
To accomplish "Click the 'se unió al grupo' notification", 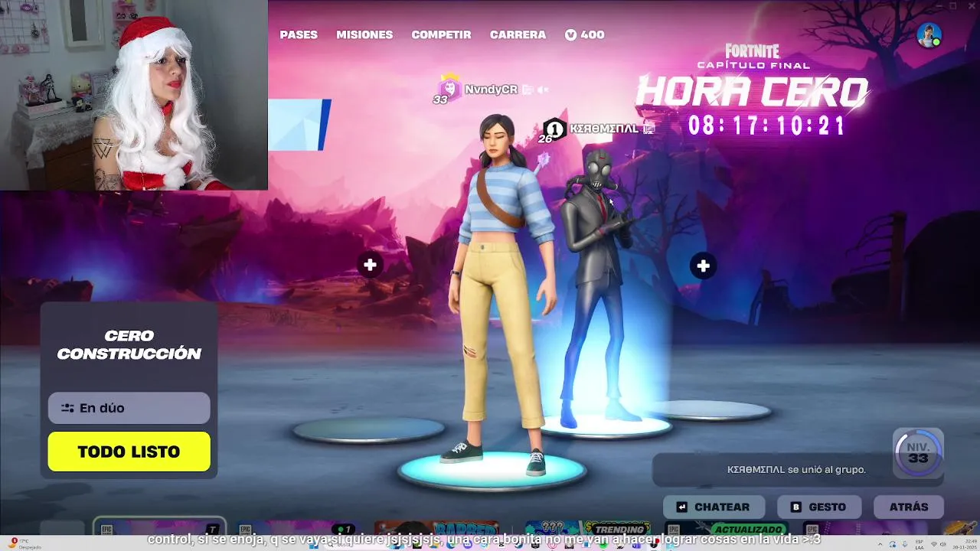I will click(x=796, y=469).
